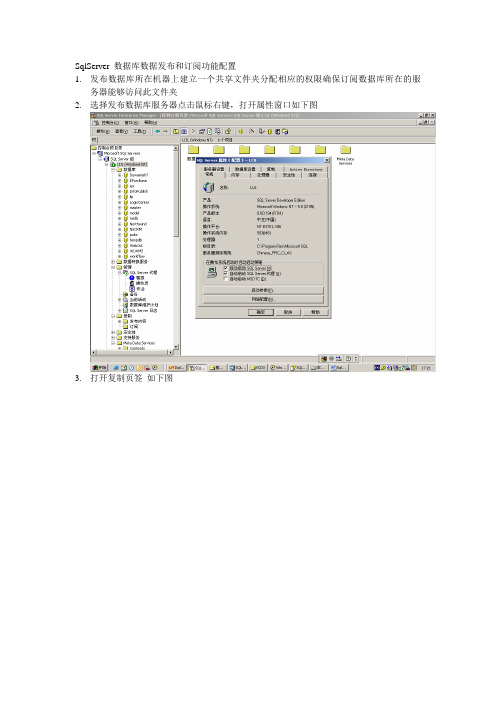Click the 网络配置(N)... button
The width and height of the screenshot is (496, 702).
tap(263, 299)
